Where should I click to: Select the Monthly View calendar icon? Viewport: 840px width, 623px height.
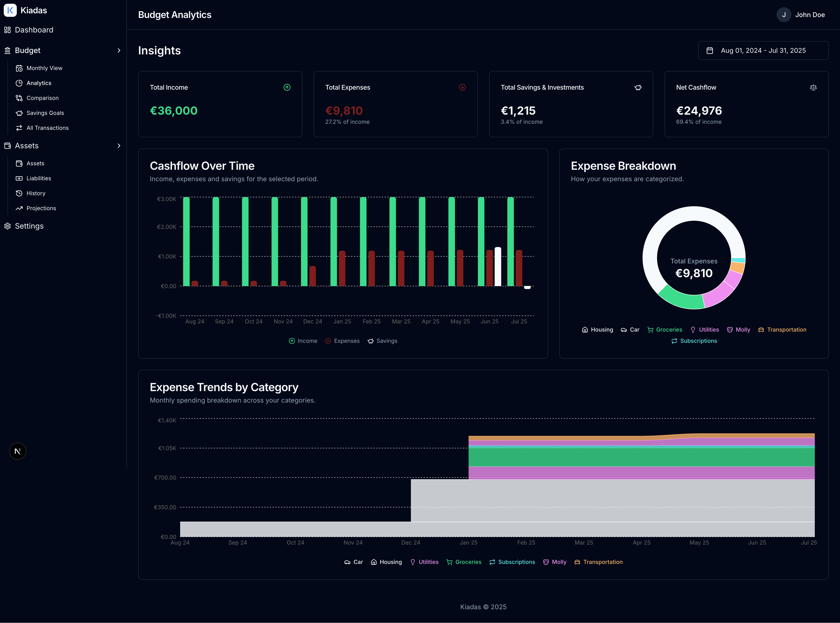pyautogui.click(x=20, y=68)
